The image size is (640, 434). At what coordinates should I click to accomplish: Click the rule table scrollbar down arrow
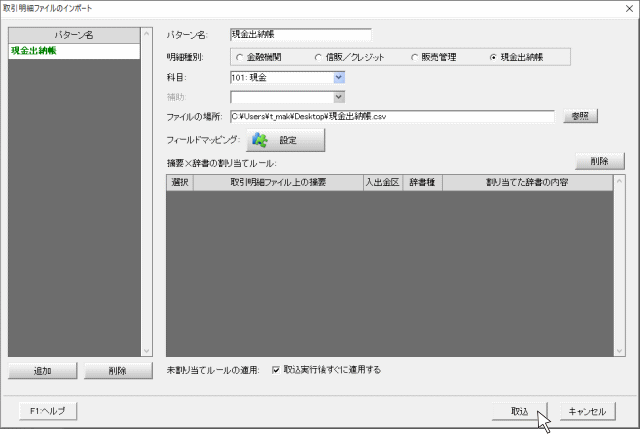(x=619, y=351)
